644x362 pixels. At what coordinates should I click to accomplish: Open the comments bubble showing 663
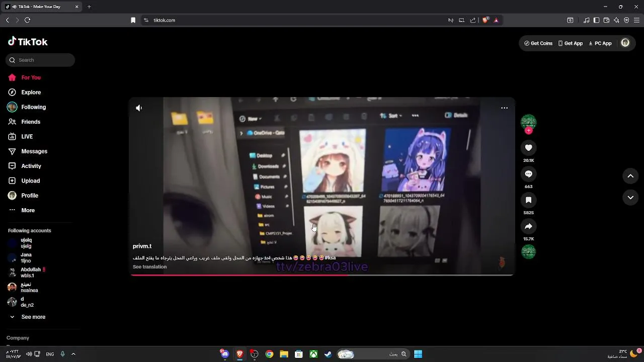click(528, 174)
